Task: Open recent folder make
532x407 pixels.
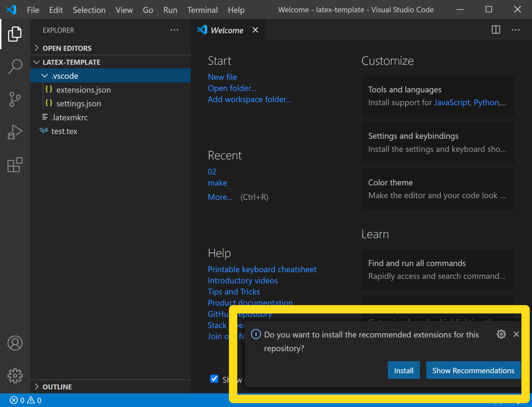Action: point(217,183)
